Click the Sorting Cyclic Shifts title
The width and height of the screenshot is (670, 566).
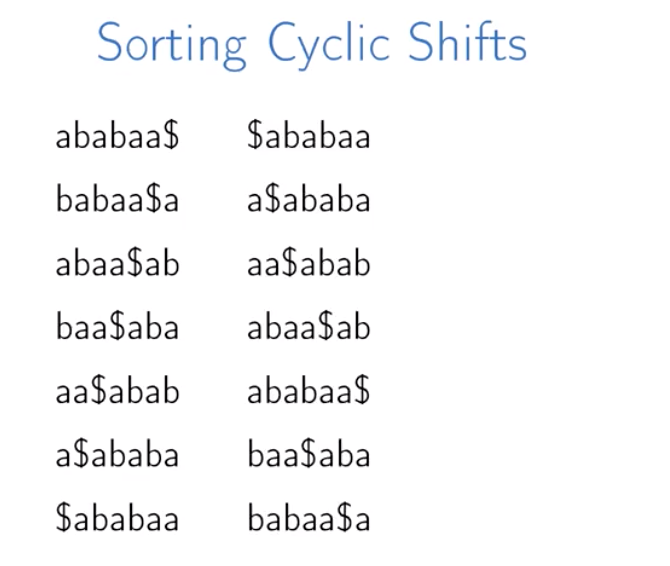coord(312,44)
